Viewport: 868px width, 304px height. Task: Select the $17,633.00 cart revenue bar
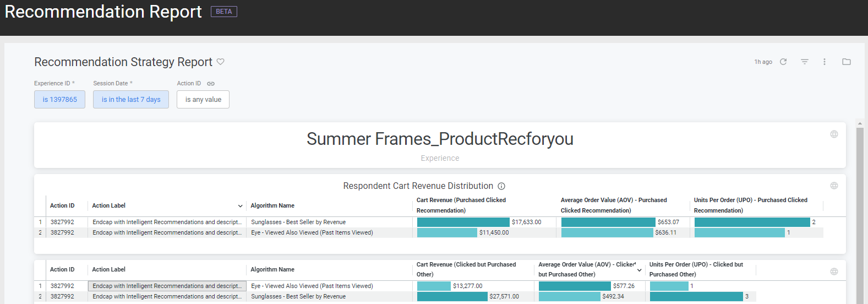(x=463, y=222)
